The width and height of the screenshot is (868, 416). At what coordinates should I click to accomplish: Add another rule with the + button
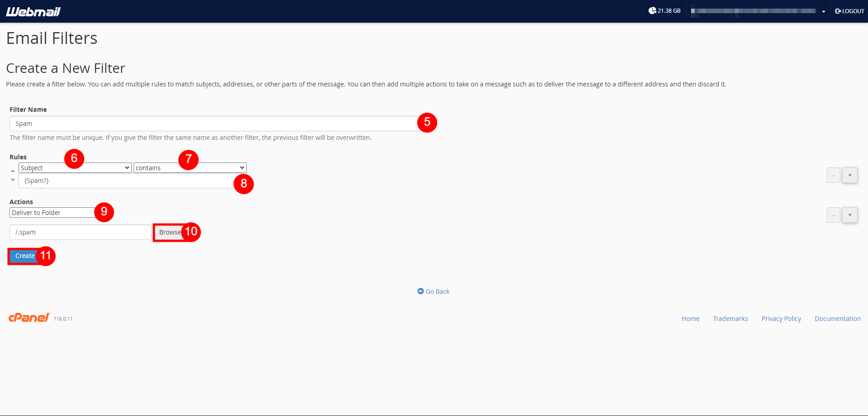[x=849, y=175]
